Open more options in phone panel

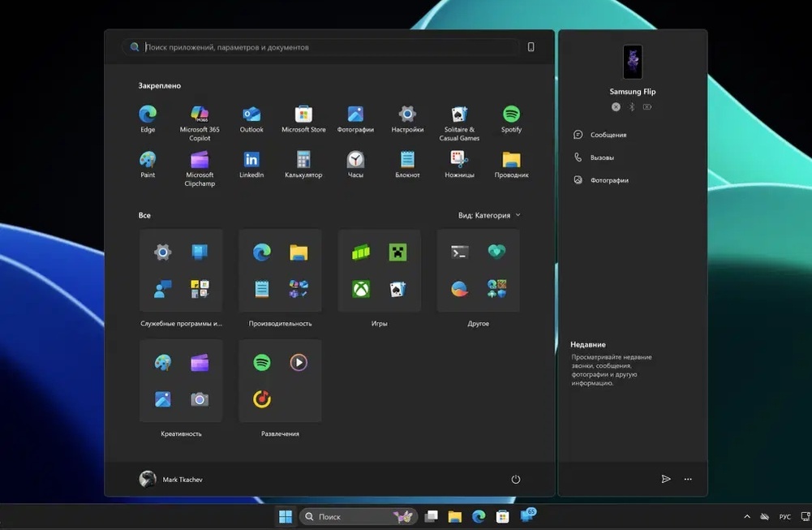(688, 479)
